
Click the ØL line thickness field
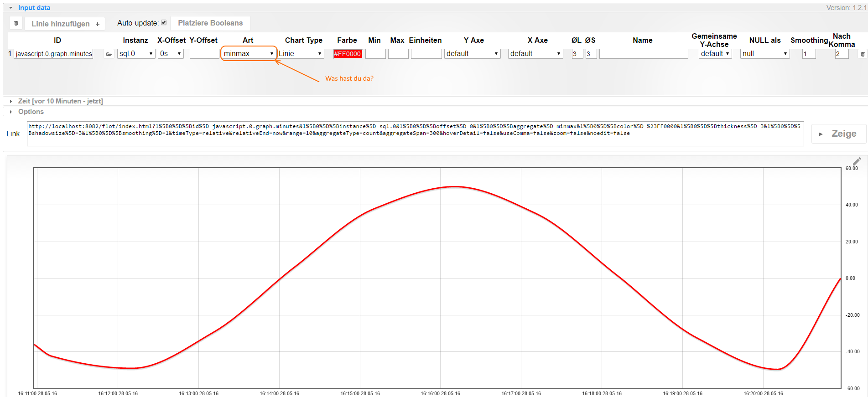(577, 54)
